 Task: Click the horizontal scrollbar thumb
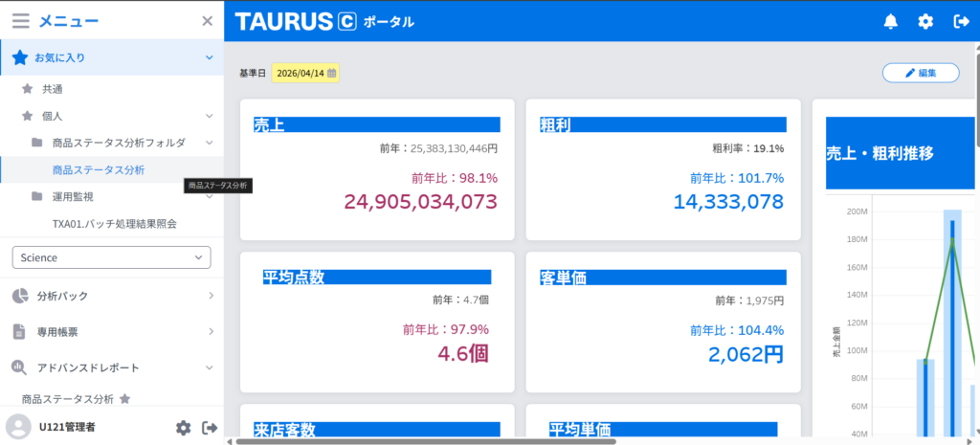426,441
